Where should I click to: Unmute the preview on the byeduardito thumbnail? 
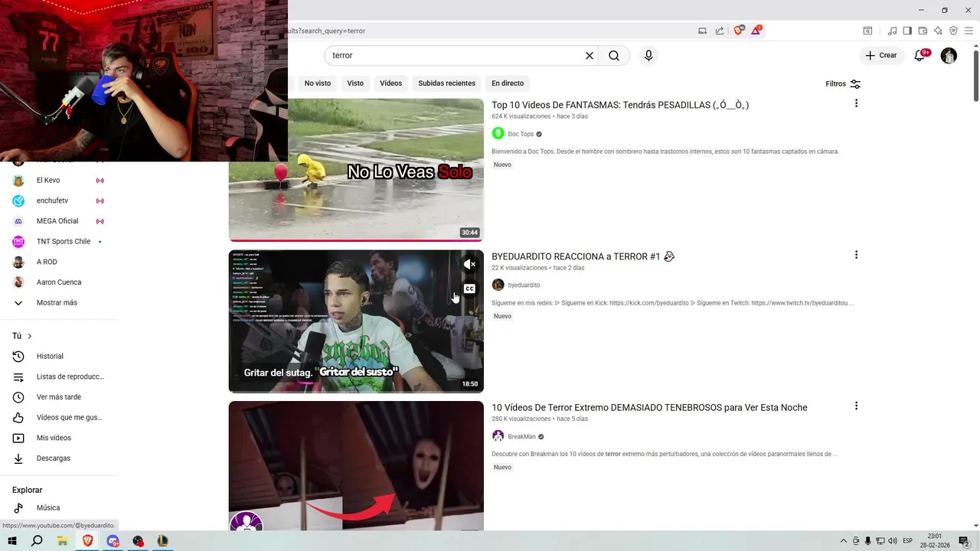(469, 264)
